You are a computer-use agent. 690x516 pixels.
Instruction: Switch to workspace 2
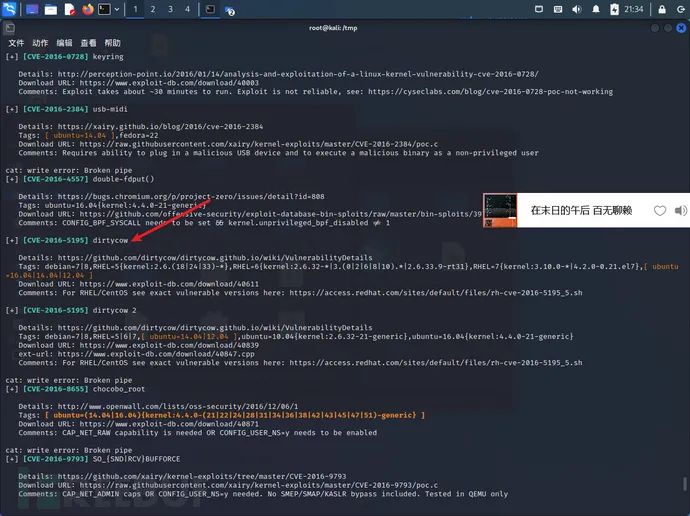coord(153,9)
